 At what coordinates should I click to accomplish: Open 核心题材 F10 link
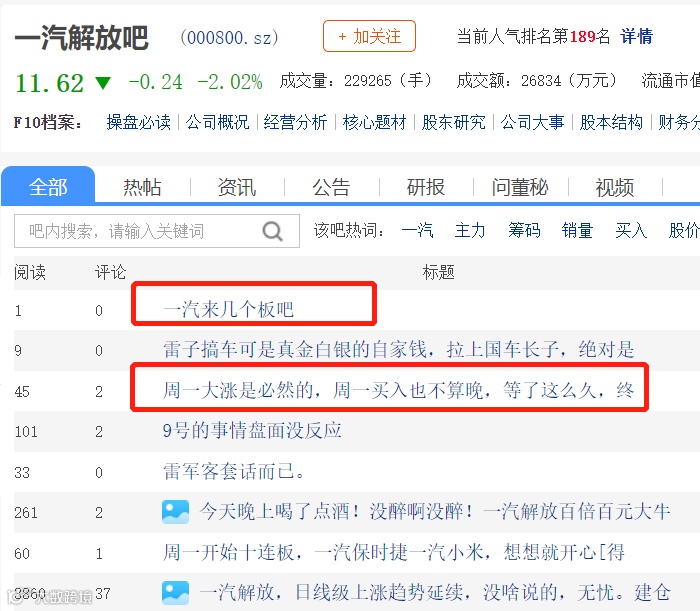375,122
